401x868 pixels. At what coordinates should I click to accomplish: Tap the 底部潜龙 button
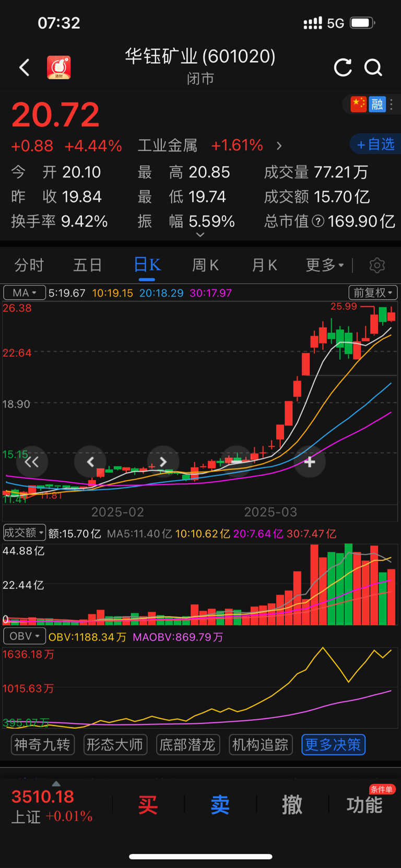[188, 745]
